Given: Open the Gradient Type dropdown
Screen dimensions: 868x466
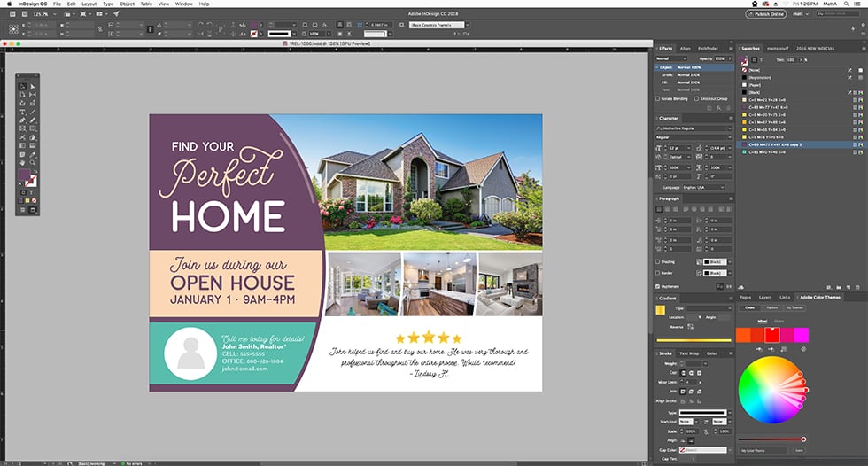Looking at the screenshot, I should 709,307.
